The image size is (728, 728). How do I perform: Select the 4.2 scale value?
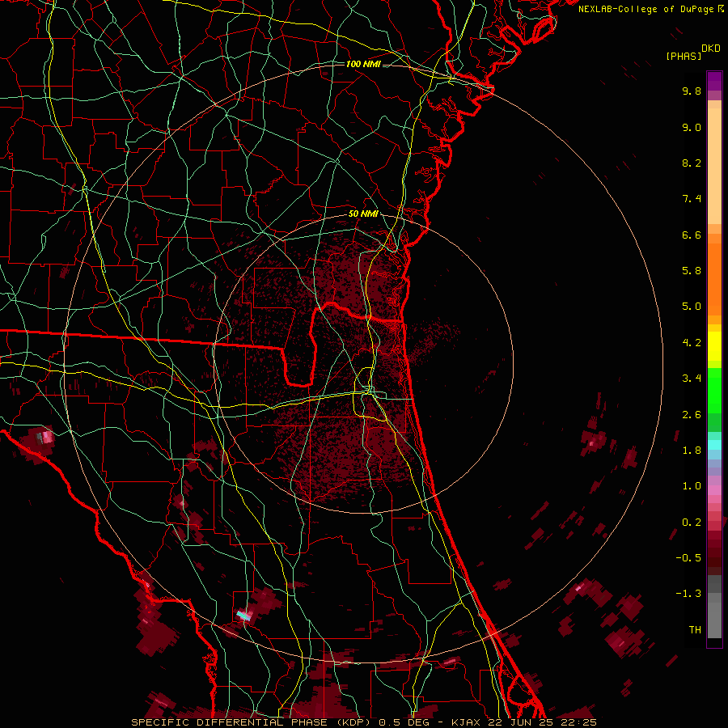[692, 343]
